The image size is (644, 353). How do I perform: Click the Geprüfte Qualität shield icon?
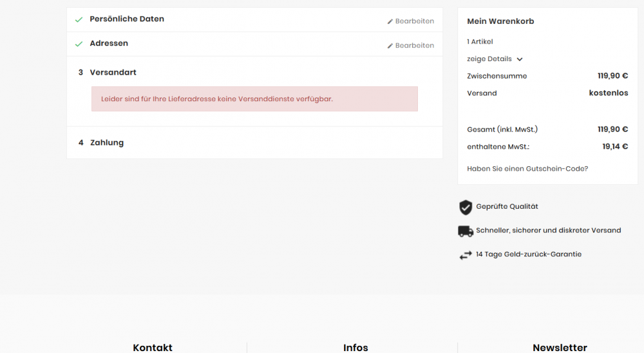[x=466, y=207]
